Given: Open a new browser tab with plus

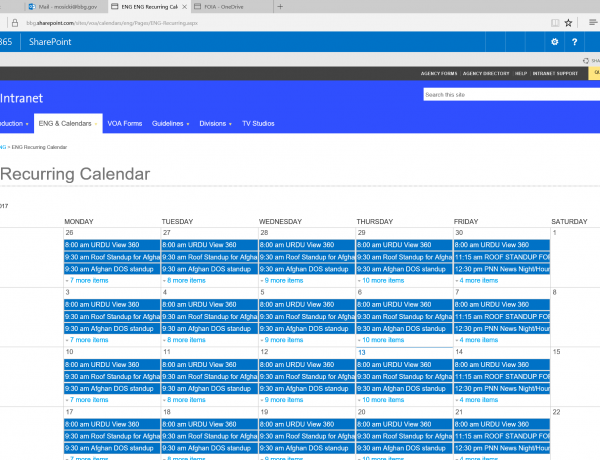Looking at the screenshot, I should coord(280,7).
